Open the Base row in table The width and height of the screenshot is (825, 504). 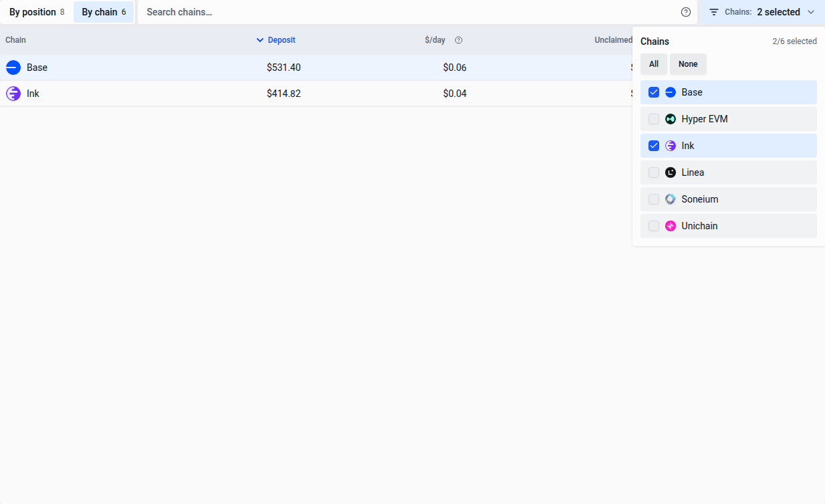316,68
